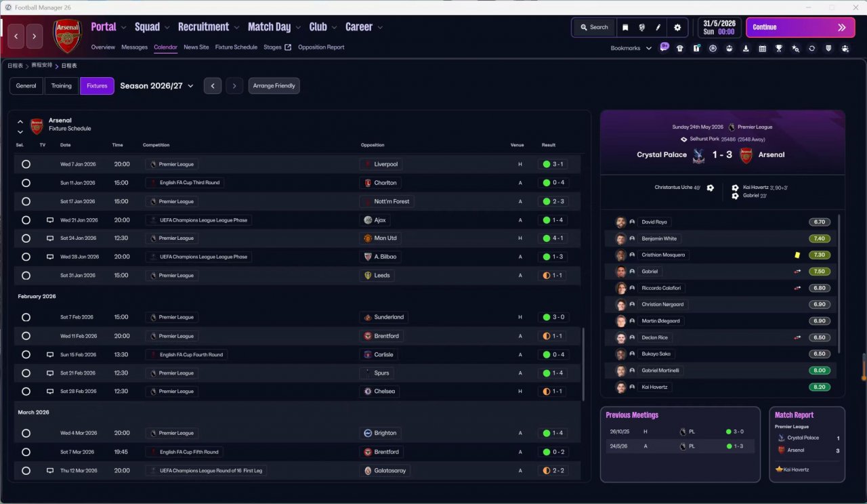Open the Stages external link
The image size is (867, 504).
click(x=277, y=47)
